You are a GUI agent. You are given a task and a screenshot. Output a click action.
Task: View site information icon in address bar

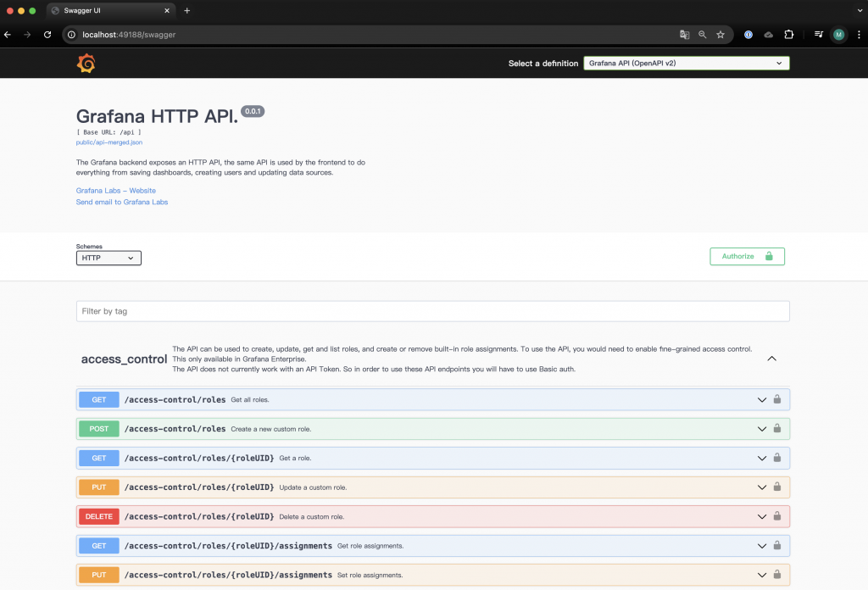coord(71,34)
